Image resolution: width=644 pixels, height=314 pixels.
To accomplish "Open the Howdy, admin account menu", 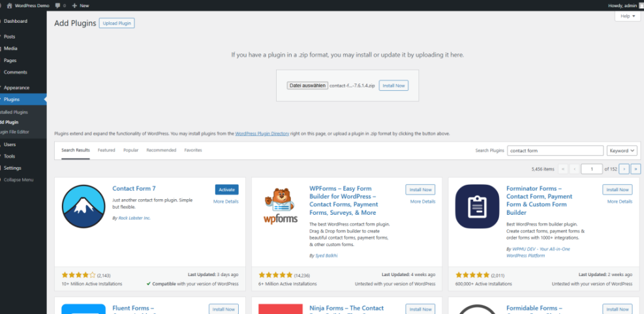I will tap(624, 6).
